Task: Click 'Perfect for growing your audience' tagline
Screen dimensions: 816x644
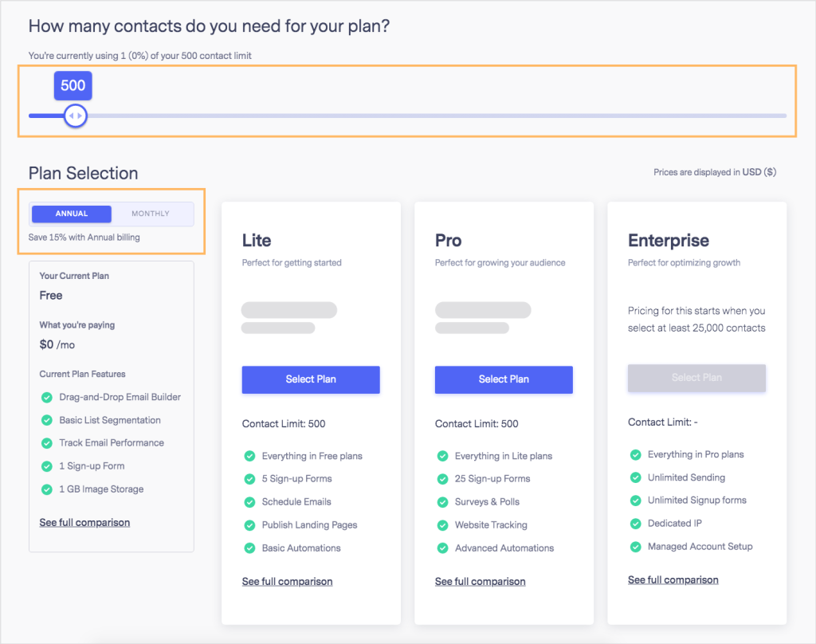Action: coord(500,263)
